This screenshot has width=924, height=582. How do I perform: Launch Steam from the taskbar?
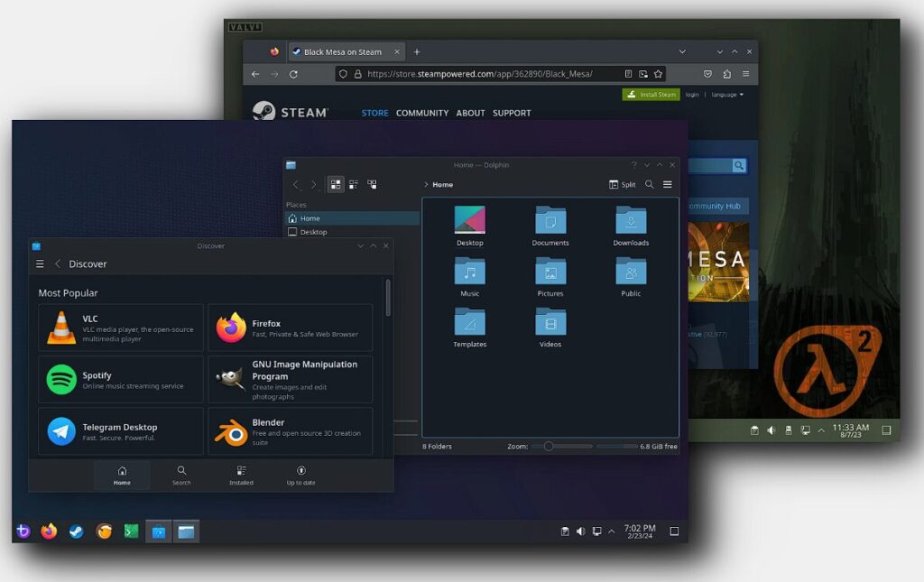[77, 531]
